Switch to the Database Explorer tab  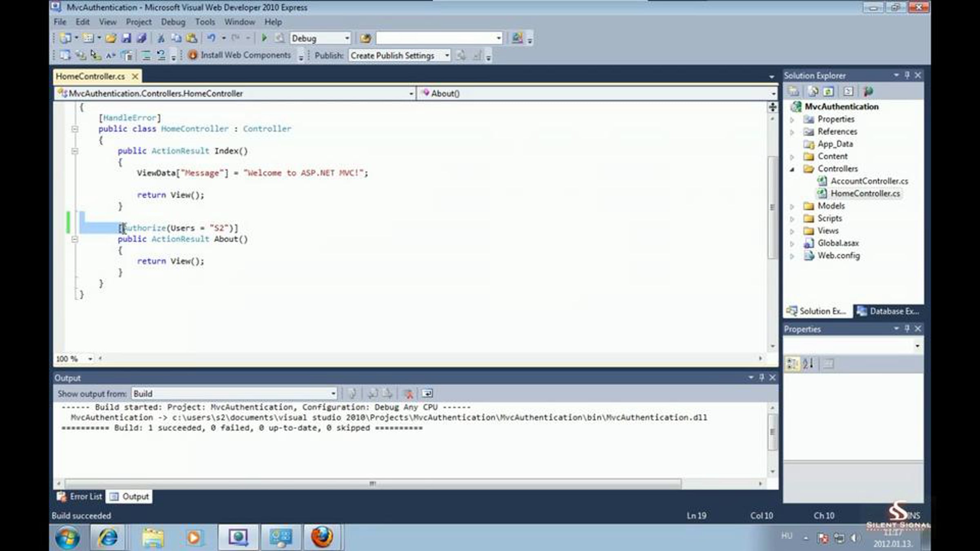coord(889,311)
